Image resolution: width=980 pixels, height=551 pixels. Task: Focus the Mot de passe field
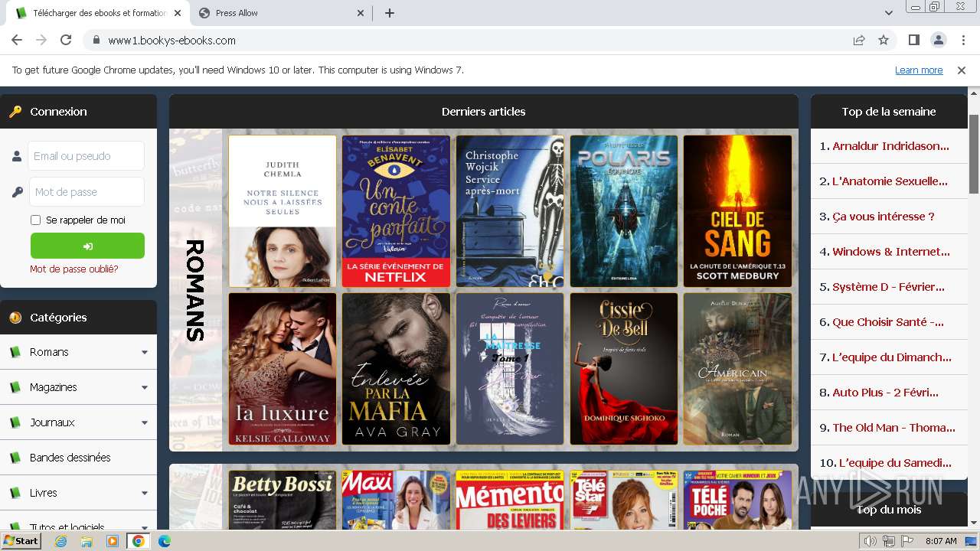click(x=86, y=192)
